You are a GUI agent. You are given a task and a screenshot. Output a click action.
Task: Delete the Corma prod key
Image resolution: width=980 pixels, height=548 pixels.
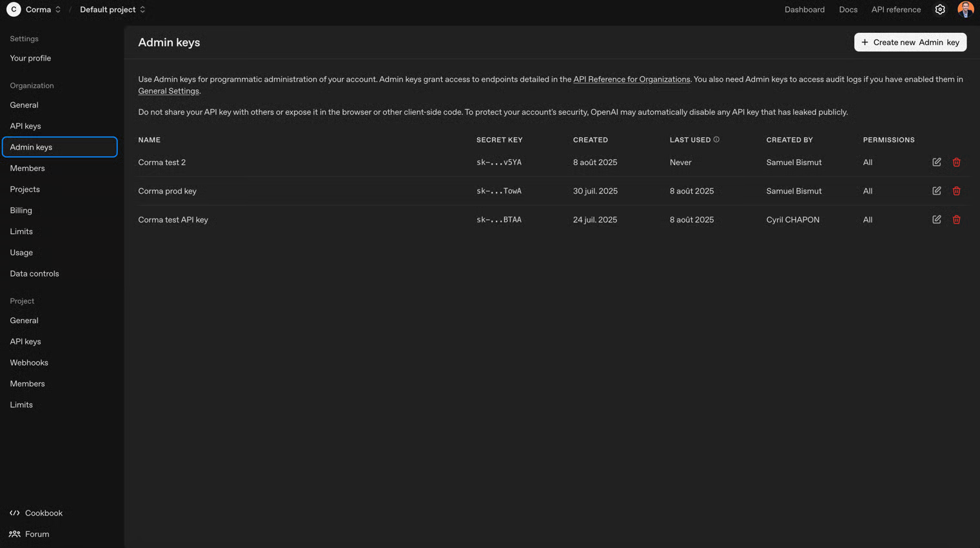tap(956, 191)
